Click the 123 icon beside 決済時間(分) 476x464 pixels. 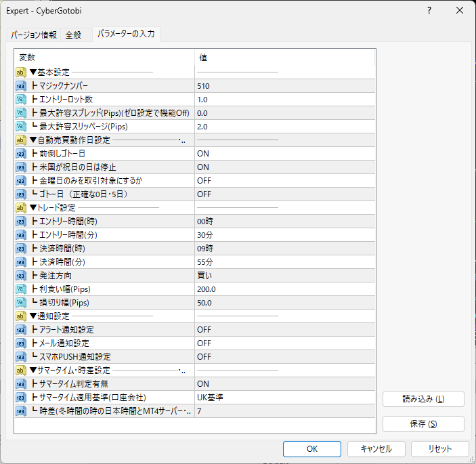[x=20, y=261]
